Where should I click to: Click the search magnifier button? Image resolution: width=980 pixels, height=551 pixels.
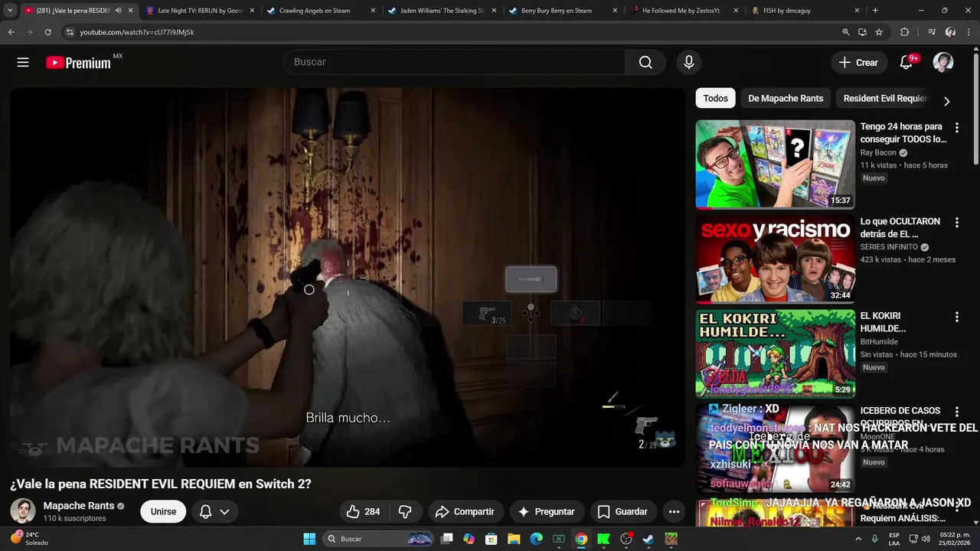pyautogui.click(x=645, y=62)
